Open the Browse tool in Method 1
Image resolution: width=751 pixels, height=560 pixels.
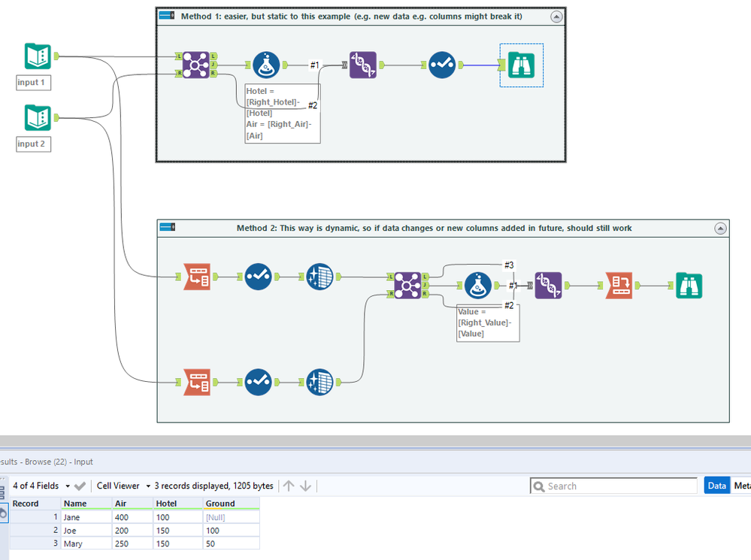click(x=521, y=65)
